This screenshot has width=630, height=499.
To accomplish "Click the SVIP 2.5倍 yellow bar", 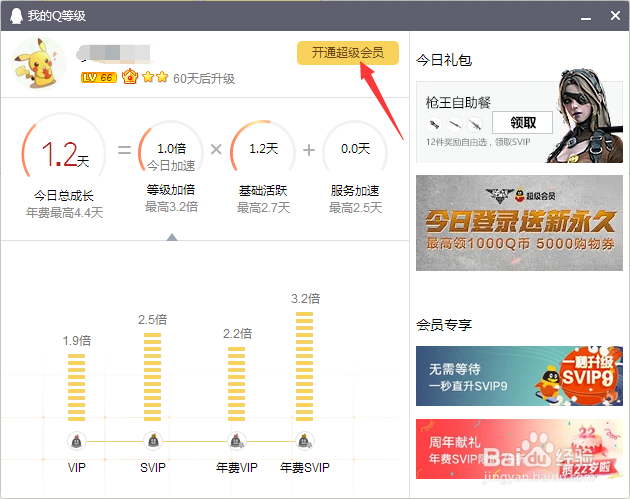I will pos(153,377).
